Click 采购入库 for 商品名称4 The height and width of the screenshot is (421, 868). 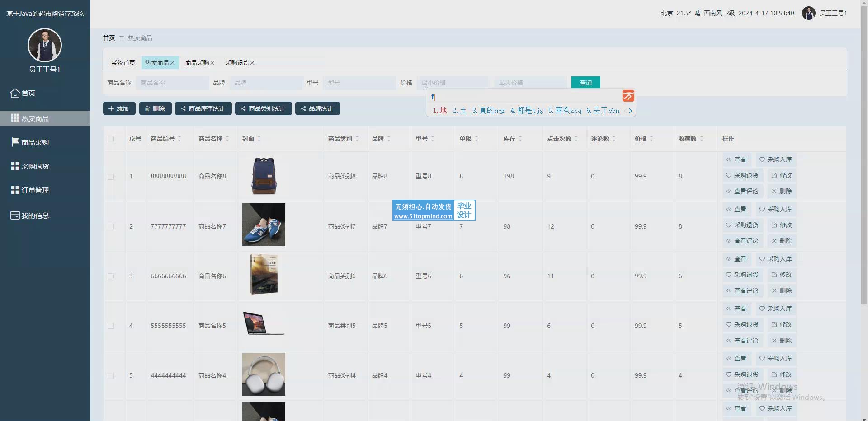click(776, 358)
